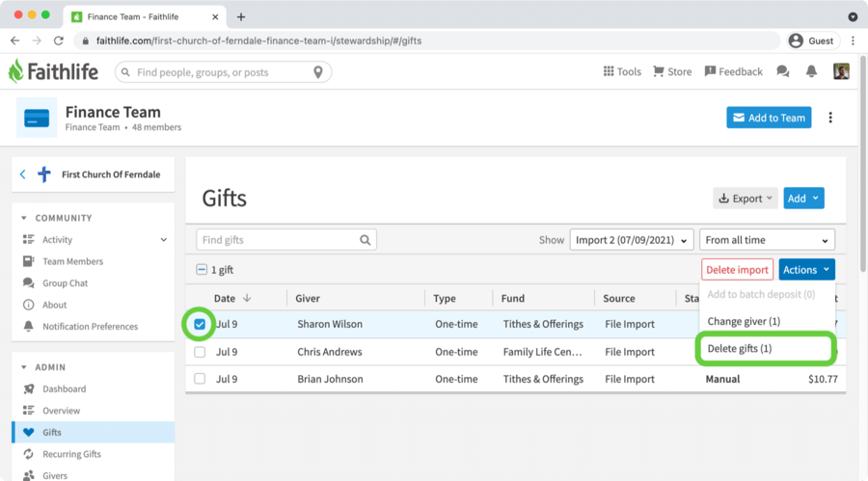Screen dimensions: 868x481
Task: Click the $10.77 amount cell
Action: tap(823, 379)
